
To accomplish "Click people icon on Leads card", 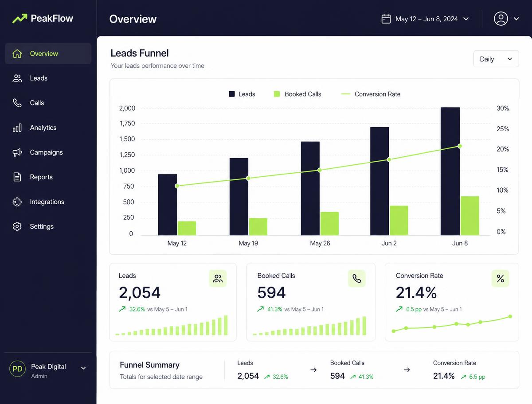I will click(218, 279).
